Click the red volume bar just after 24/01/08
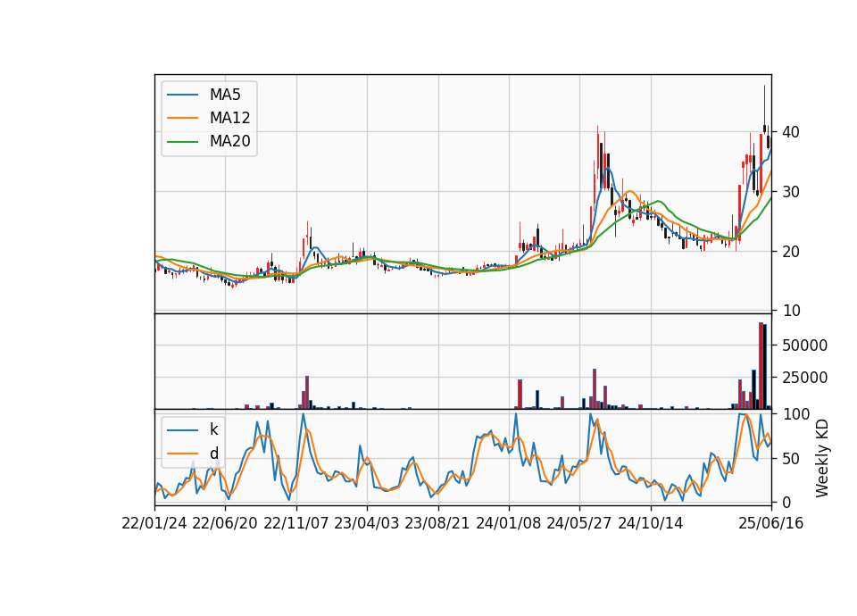The width and height of the screenshot is (857, 616). point(520,394)
